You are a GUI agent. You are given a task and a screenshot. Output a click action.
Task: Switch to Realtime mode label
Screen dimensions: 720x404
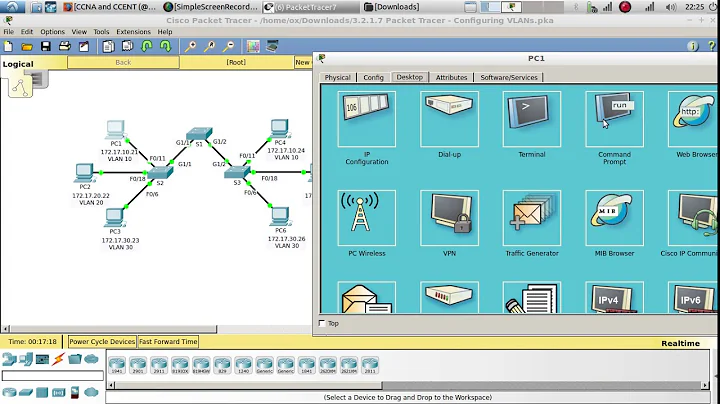coord(681,343)
